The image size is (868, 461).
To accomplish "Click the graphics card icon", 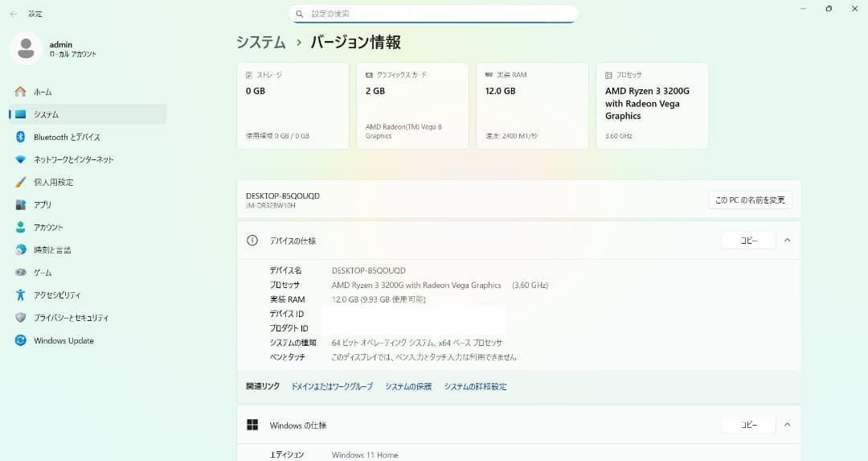I will [369, 75].
